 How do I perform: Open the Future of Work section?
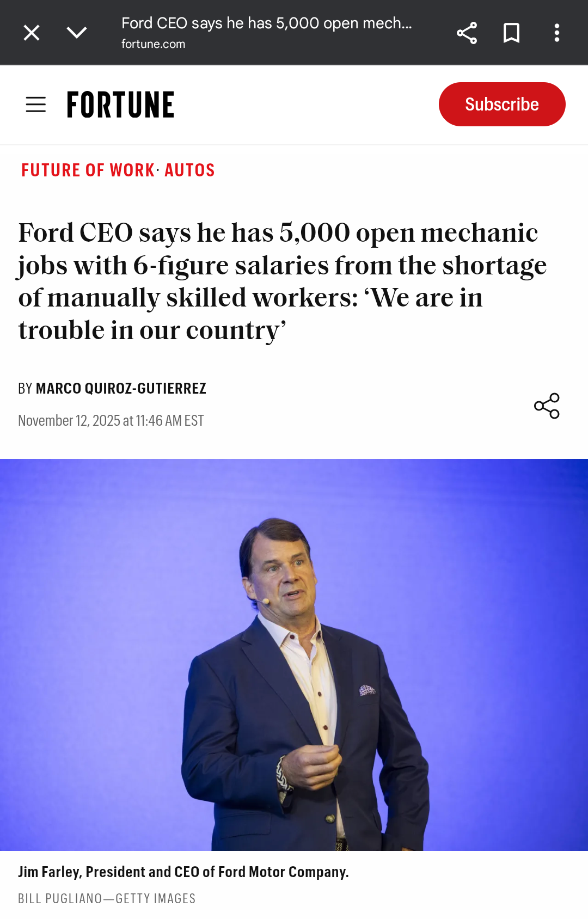coord(88,170)
